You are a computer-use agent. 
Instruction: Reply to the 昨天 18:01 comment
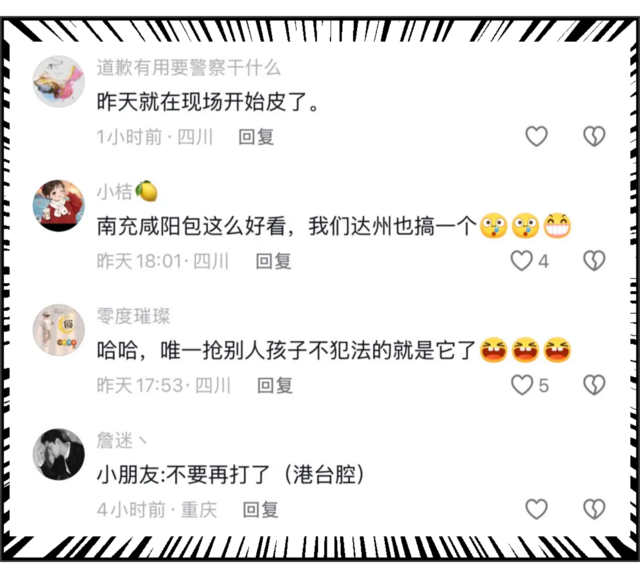[273, 261]
